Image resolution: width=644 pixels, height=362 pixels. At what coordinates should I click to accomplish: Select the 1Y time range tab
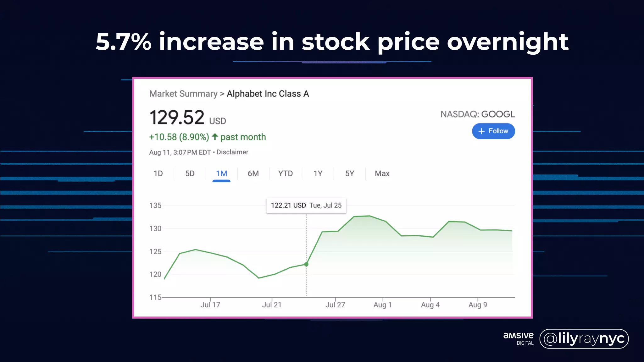pos(318,174)
